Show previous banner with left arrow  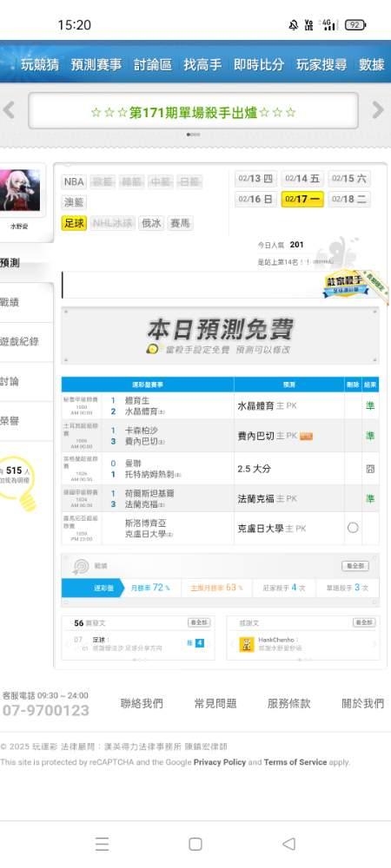(9, 110)
